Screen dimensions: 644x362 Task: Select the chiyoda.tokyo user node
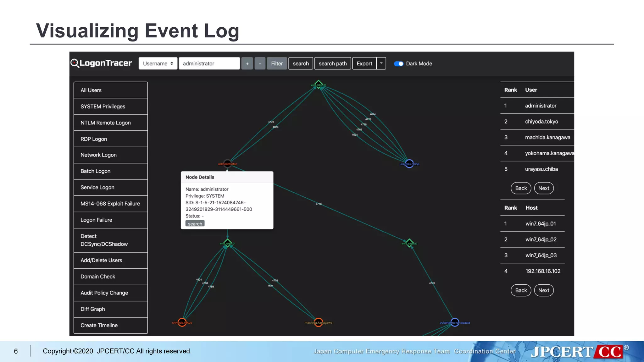tap(182, 322)
